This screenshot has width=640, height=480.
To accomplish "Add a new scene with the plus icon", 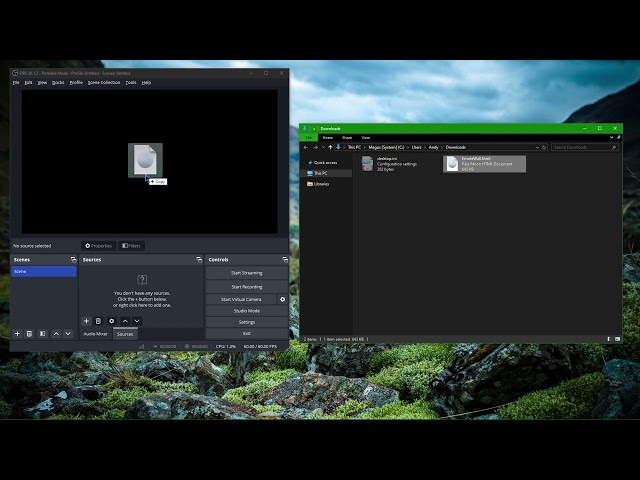I will click(x=17, y=334).
